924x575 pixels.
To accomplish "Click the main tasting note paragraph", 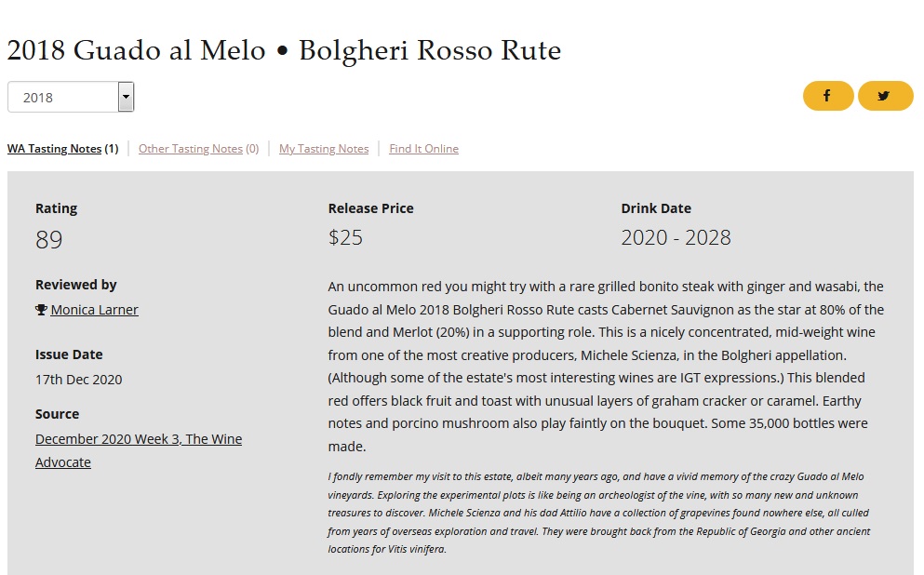I will point(606,367).
